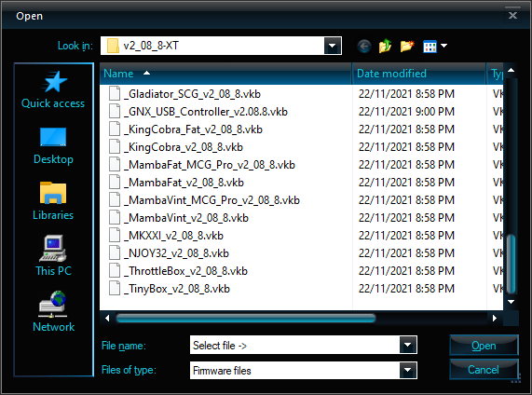This screenshot has width=532, height=395.
Task: Create a new folder
Action: (x=407, y=46)
